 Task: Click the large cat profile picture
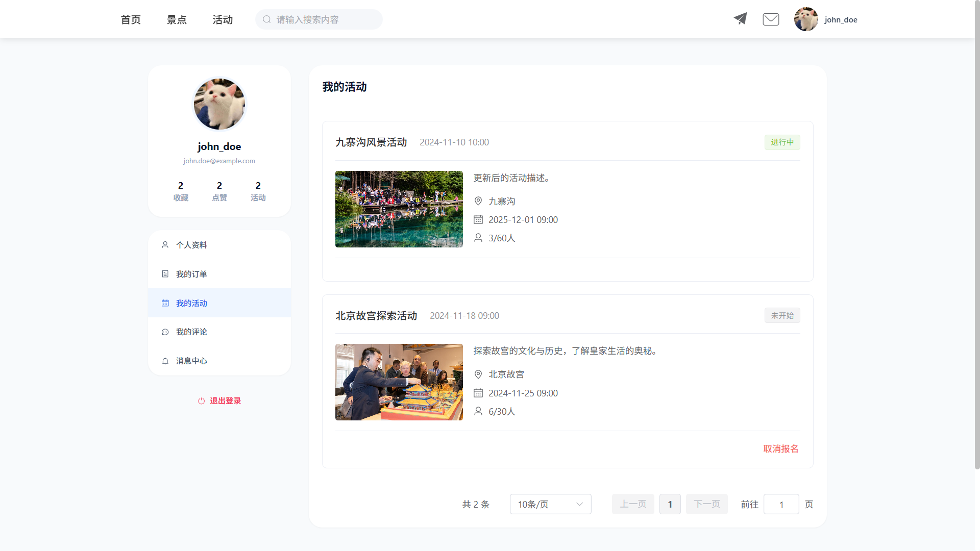tap(219, 104)
